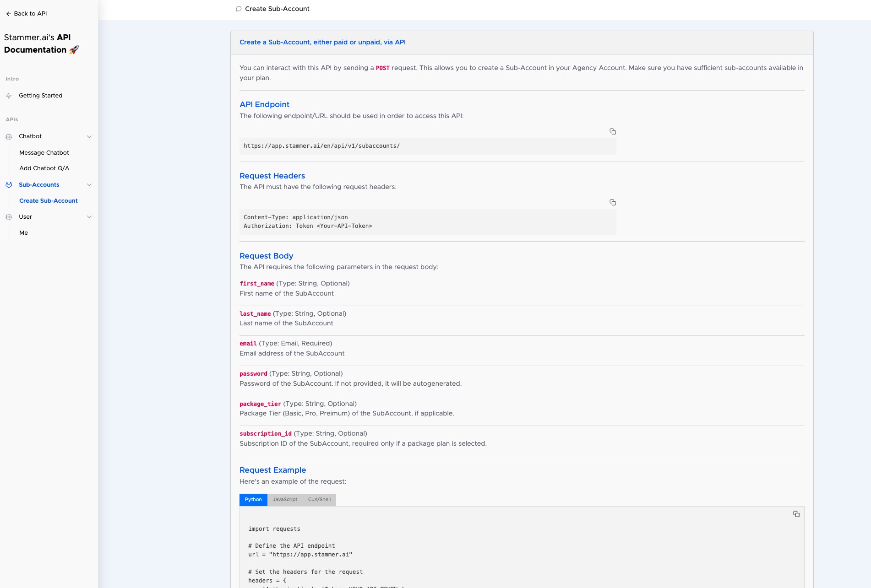
Task: Open the Getting Started page
Action: pyautogui.click(x=40, y=96)
